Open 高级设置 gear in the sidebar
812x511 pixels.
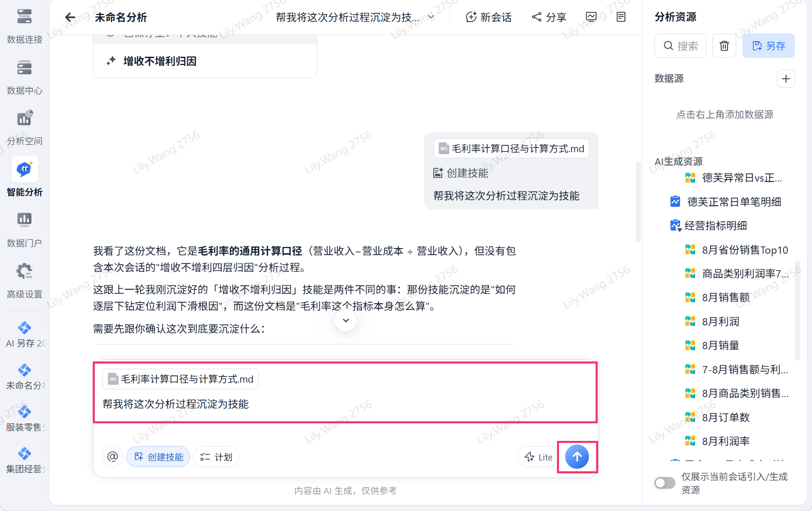[x=24, y=281]
